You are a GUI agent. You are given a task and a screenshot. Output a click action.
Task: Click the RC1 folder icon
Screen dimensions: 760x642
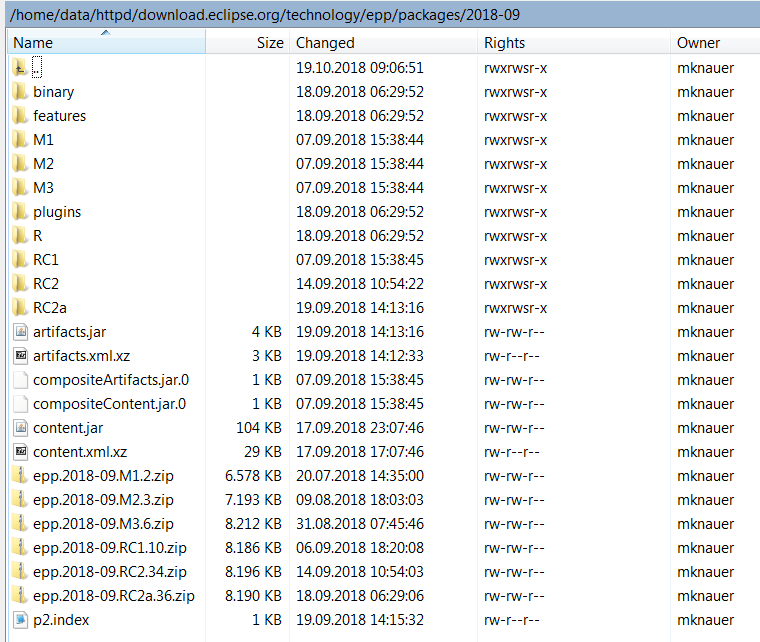tap(20, 259)
